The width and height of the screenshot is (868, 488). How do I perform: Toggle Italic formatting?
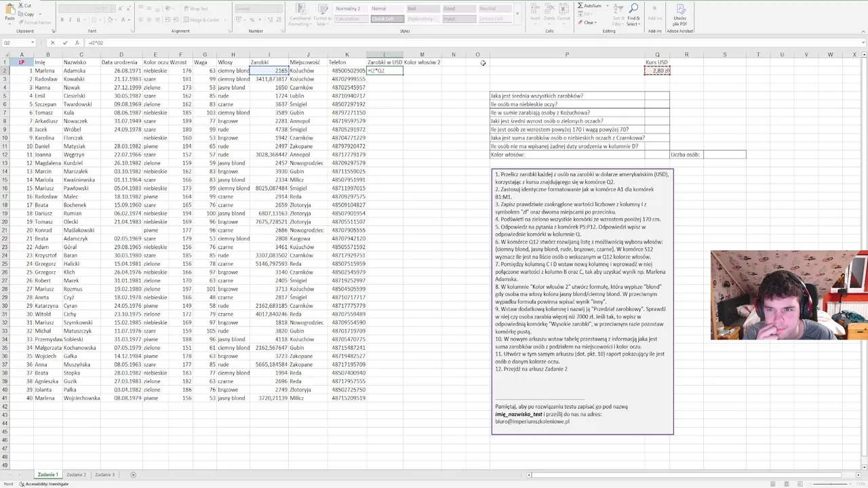click(x=70, y=20)
